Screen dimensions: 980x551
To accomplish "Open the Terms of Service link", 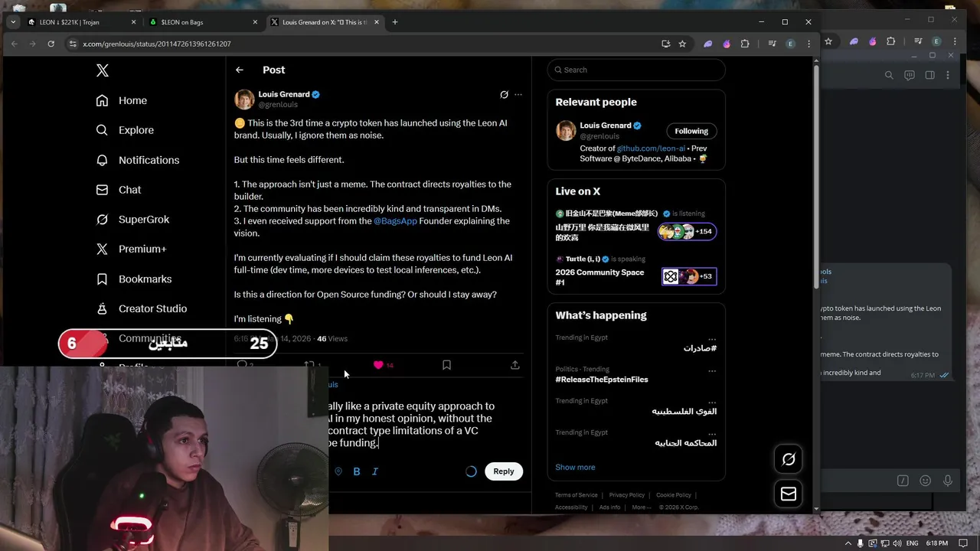I will (577, 495).
